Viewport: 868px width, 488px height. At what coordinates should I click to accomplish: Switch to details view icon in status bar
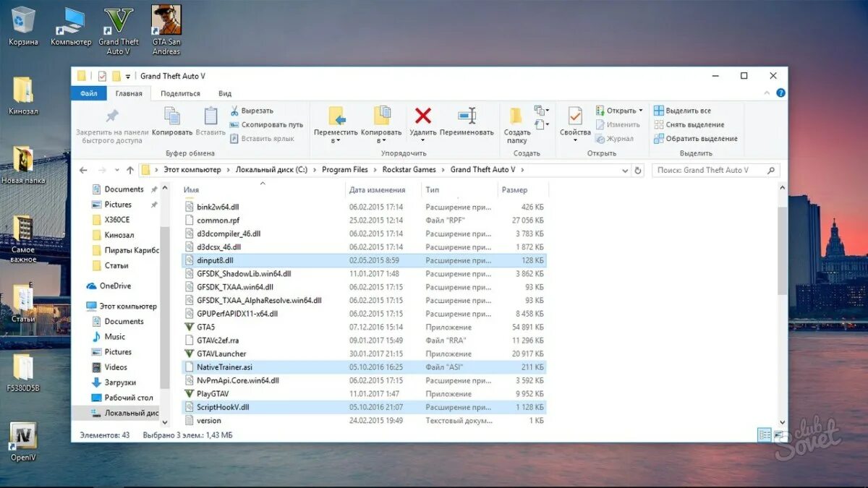765,435
